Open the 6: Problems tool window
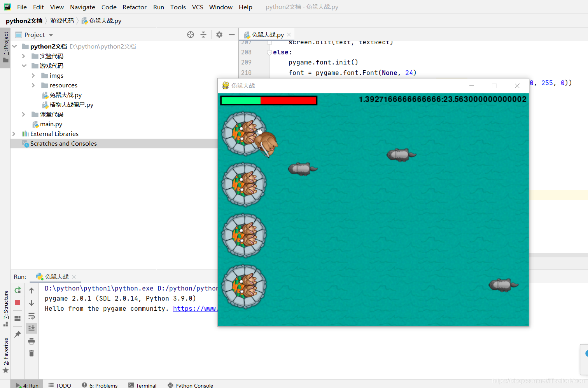The height and width of the screenshot is (388, 588). (100, 385)
